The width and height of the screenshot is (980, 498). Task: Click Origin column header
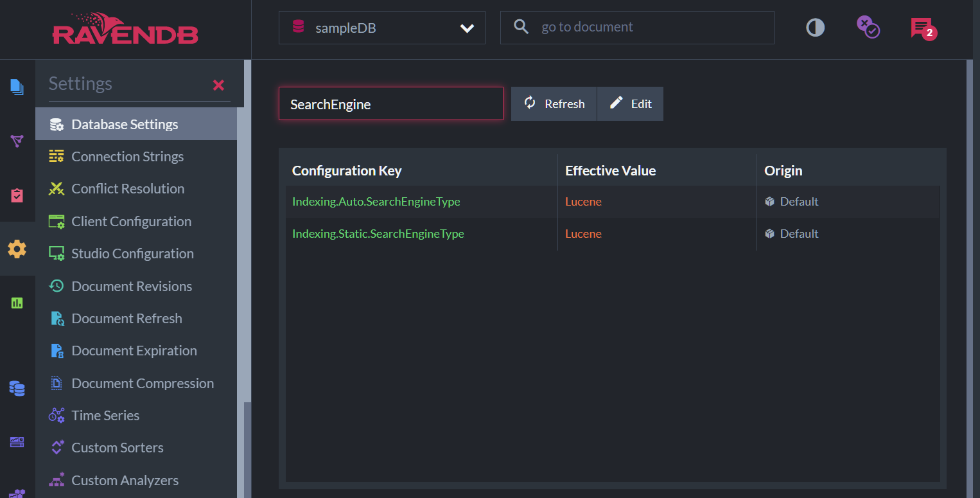(783, 170)
